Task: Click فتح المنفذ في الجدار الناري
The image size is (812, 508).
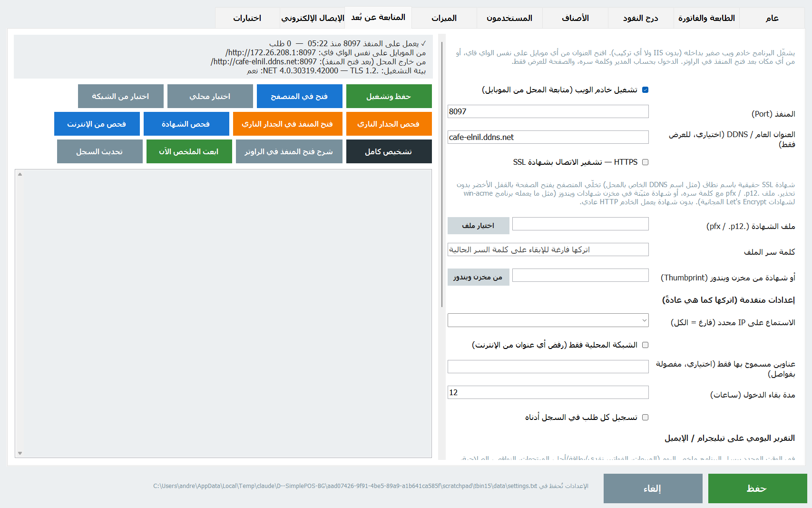Action: (288, 124)
